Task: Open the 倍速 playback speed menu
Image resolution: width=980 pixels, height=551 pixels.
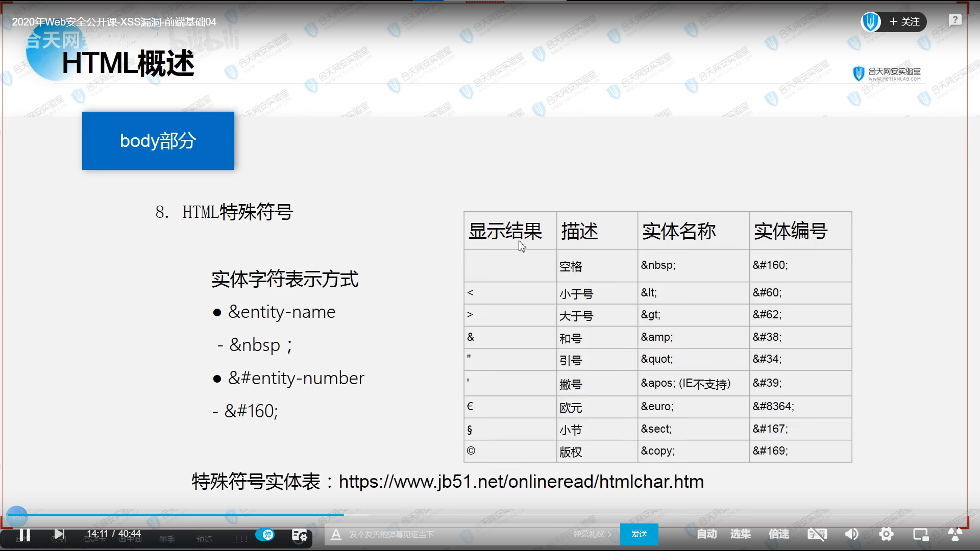Action: pos(778,534)
